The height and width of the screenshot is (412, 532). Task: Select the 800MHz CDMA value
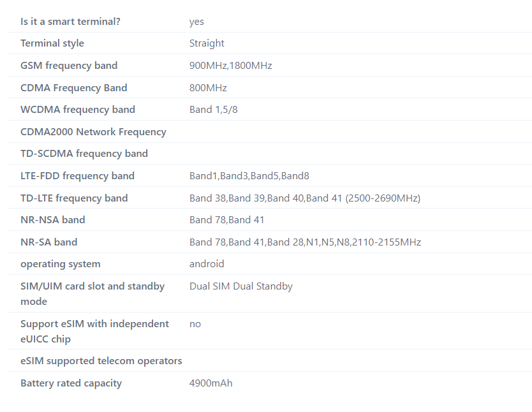208,88
